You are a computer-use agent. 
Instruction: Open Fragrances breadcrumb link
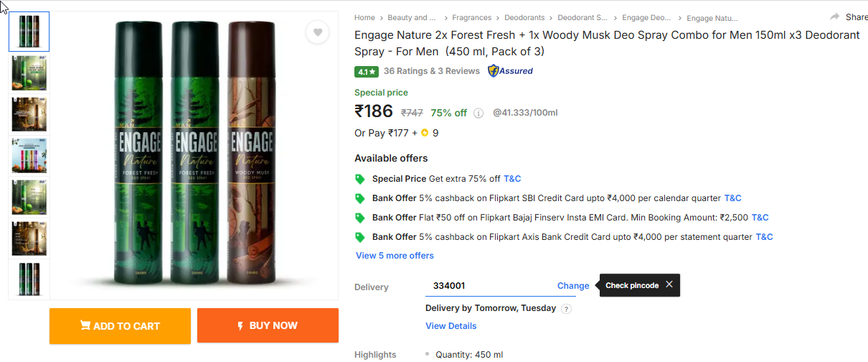tap(471, 18)
